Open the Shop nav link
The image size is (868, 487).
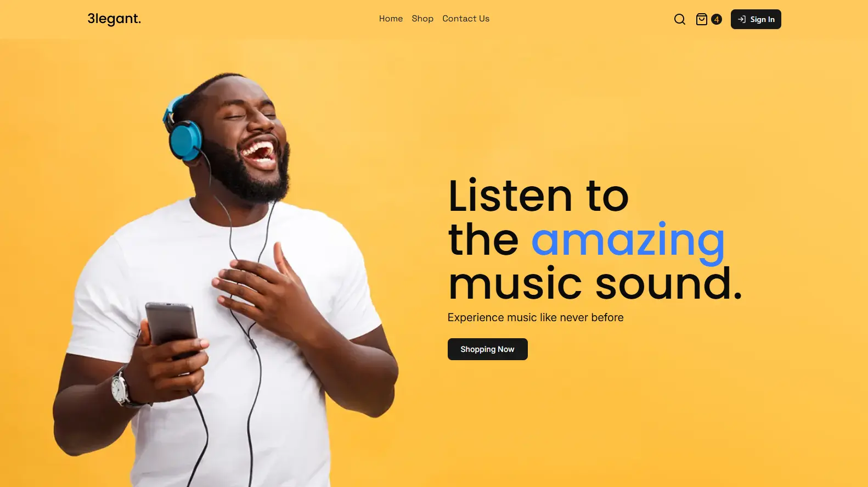tap(422, 19)
